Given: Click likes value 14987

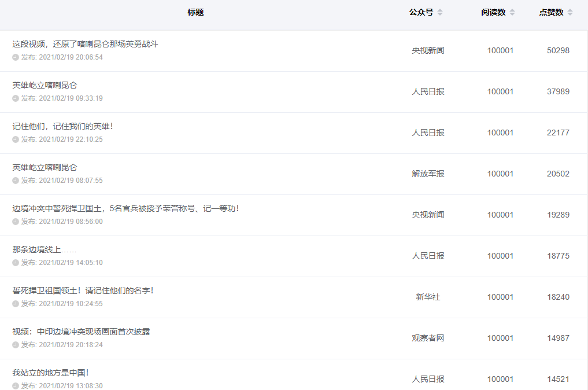Looking at the screenshot, I should [558, 338].
